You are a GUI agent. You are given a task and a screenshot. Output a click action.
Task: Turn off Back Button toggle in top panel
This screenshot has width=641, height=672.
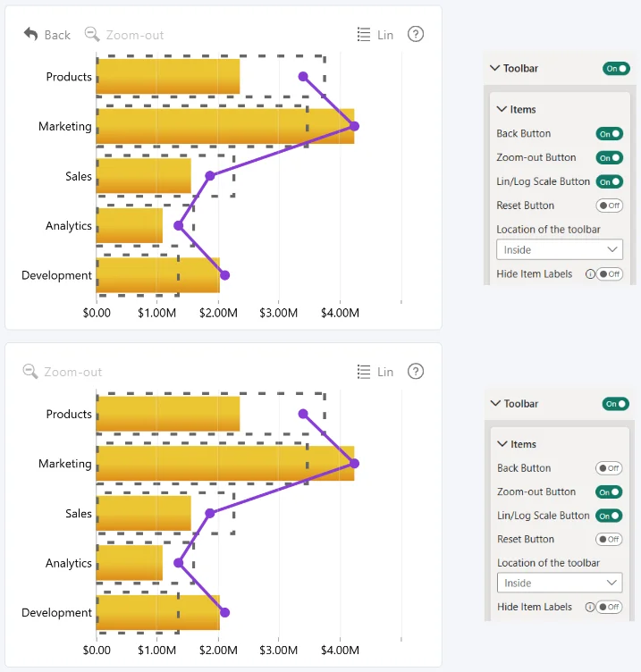610,134
